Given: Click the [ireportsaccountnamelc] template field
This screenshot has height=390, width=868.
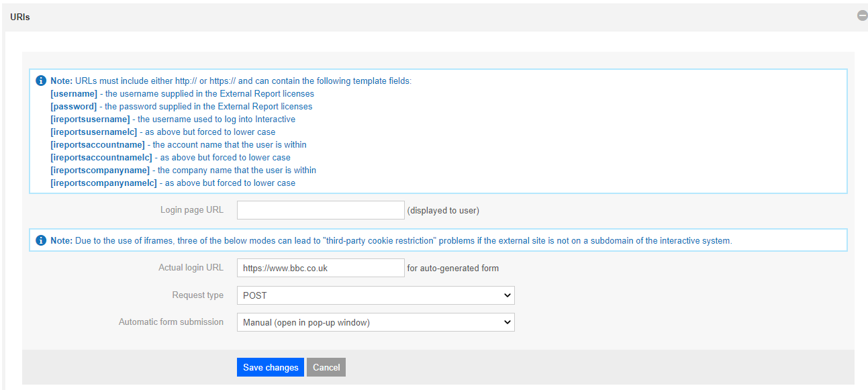Looking at the screenshot, I should coord(101,157).
